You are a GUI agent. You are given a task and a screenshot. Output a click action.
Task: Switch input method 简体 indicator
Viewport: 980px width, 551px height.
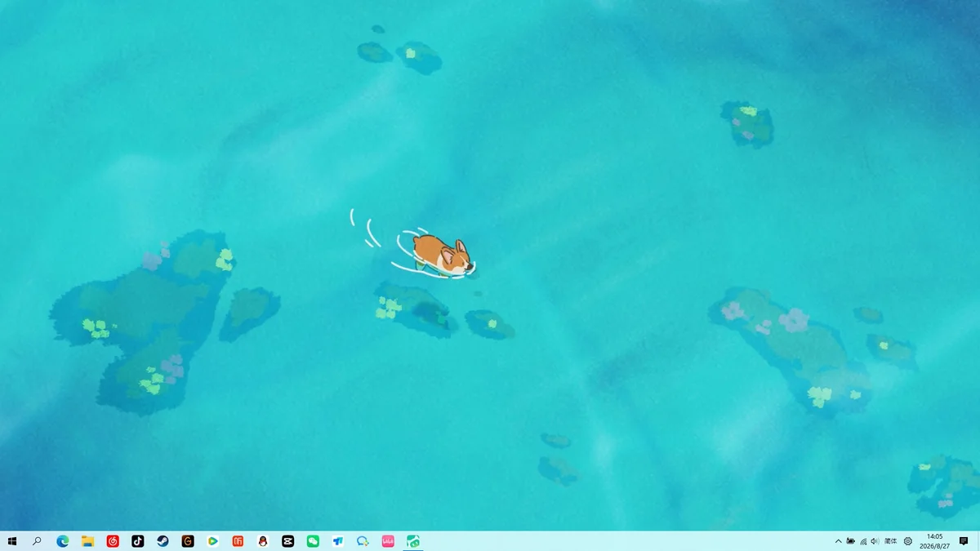891,541
